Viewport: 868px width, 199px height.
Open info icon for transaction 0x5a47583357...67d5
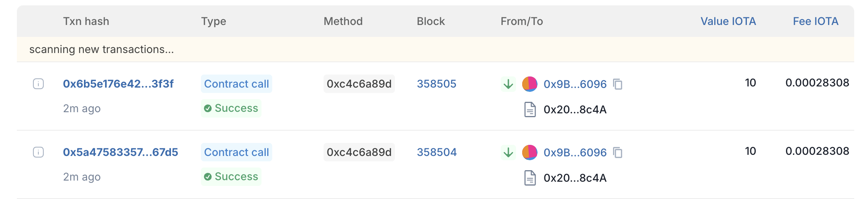38,152
